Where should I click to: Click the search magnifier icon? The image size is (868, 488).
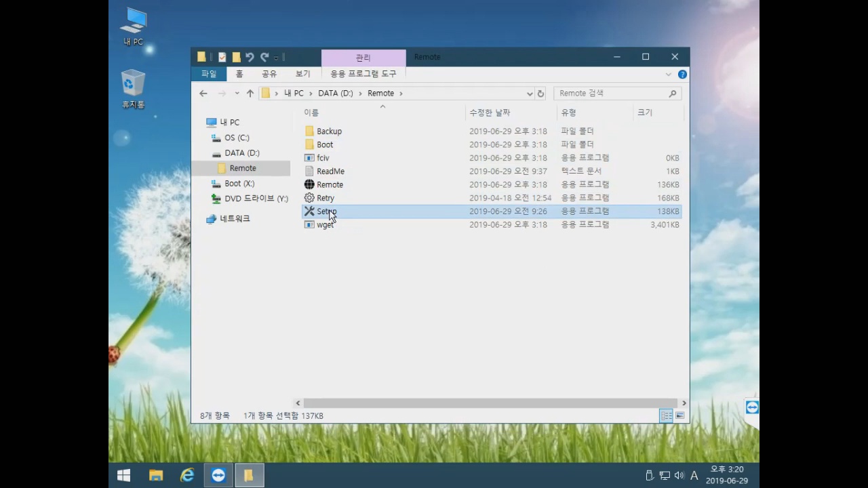pos(673,94)
